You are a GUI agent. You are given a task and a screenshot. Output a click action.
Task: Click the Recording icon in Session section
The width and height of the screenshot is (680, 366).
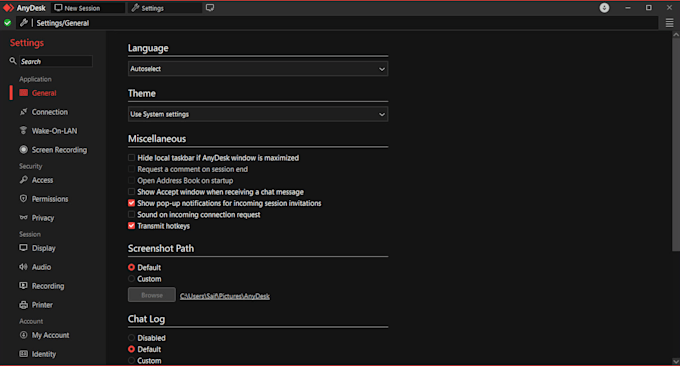23,285
